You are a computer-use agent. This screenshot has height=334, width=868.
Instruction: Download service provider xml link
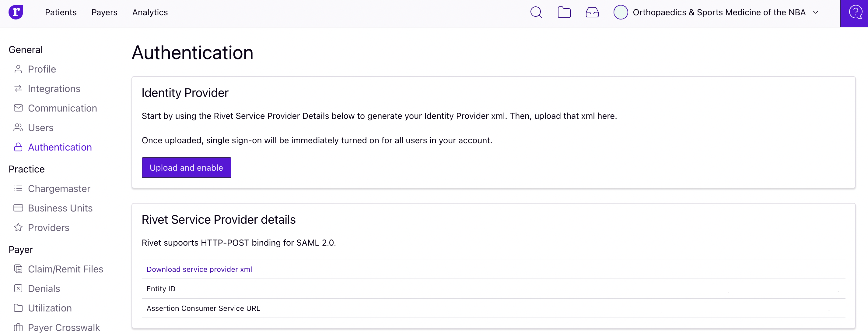tap(199, 269)
